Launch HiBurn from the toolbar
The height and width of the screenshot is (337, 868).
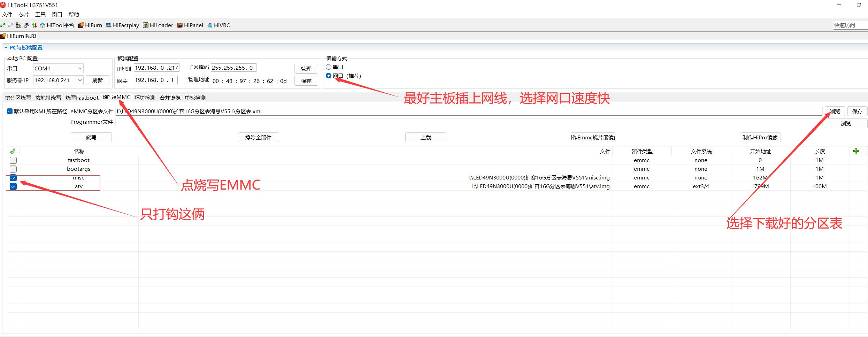pos(90,25)
